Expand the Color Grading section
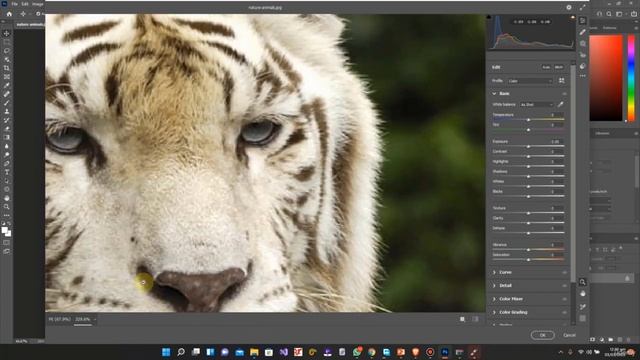Screen dimensions: 640x360 coord(494,313)
